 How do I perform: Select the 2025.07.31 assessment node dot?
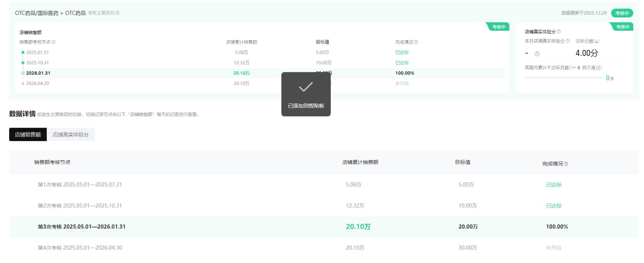point(23,53)
